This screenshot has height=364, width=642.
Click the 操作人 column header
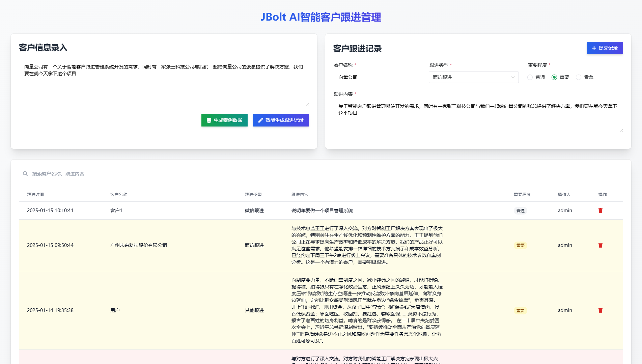pyautogui.click(x=564, y=195)
